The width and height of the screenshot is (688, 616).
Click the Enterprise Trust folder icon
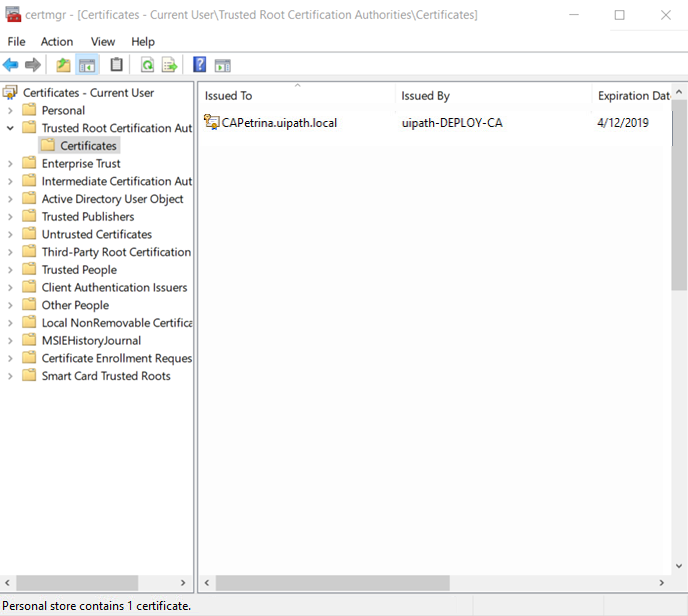29,163
